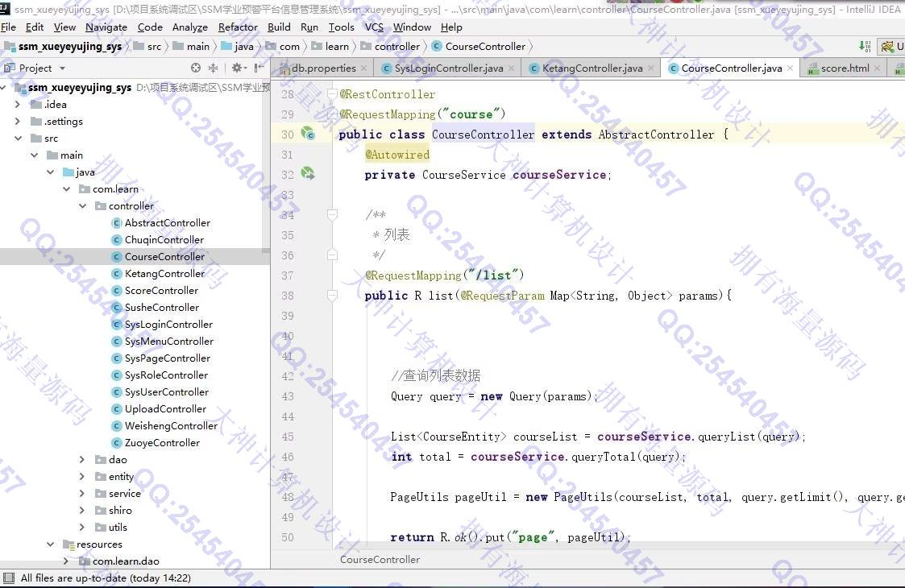Click the tool windows toggle icon in status bar

(x=9, y=578)
